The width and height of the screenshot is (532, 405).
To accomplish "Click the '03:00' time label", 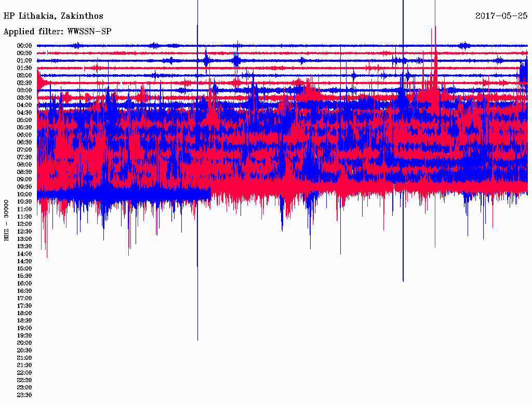I will pos(24,90).
